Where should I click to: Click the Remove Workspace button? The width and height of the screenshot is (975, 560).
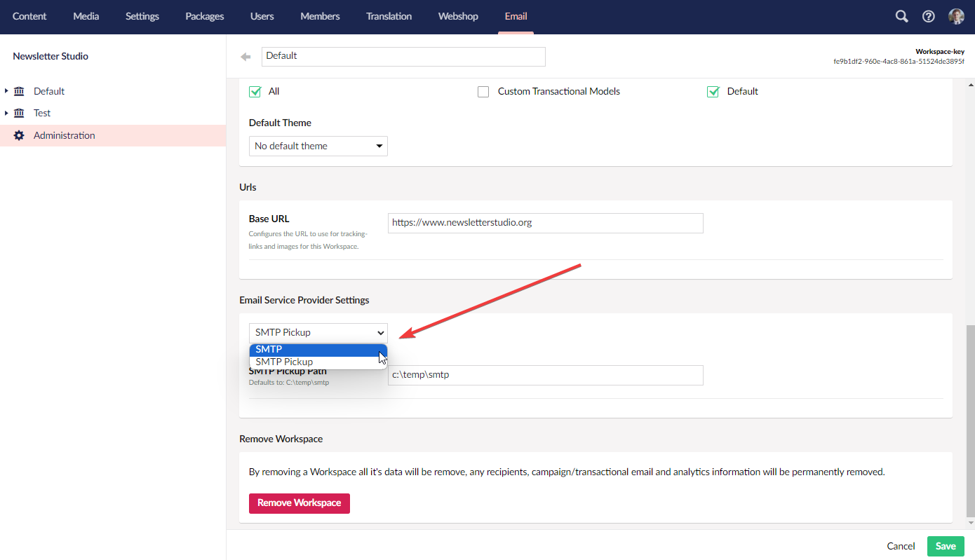point(300,503)
